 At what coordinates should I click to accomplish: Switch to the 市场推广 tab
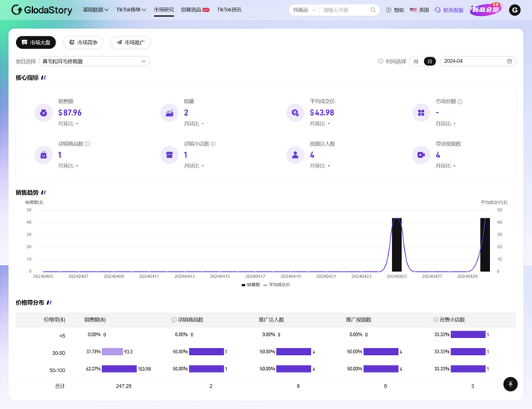(x=131, y=43)
